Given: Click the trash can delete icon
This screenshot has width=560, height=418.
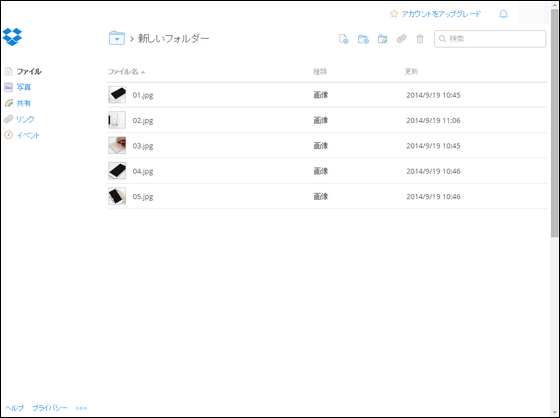Looking at the screenshot, I should (x=420, y=39).
